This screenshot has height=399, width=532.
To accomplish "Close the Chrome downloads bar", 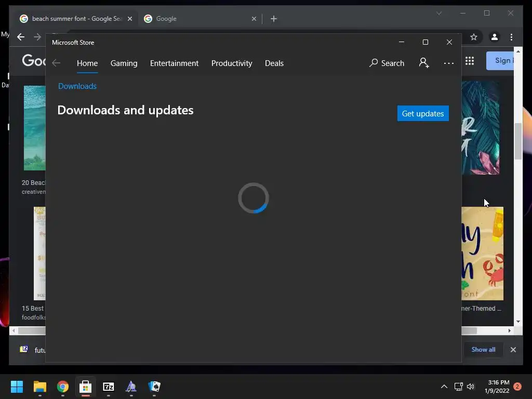I will coord(513,350).
